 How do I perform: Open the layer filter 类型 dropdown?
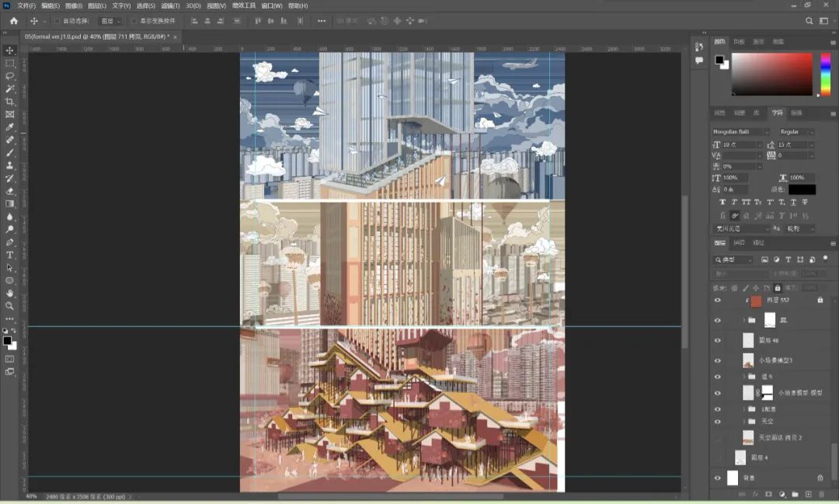pyautogui.click(x=733, y=259)
